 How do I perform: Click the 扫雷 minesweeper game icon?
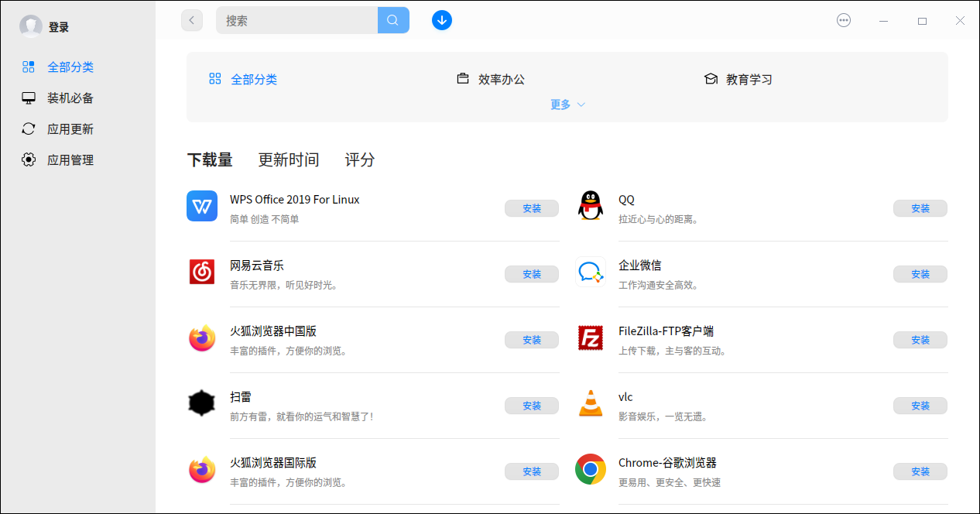(202, 403)
